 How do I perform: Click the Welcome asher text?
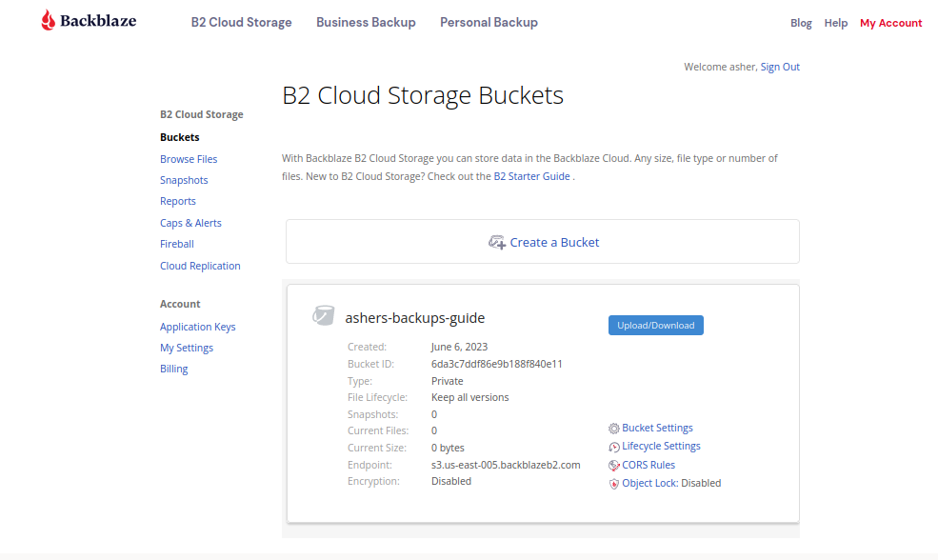pyautogui.click(x=720, y=67)
